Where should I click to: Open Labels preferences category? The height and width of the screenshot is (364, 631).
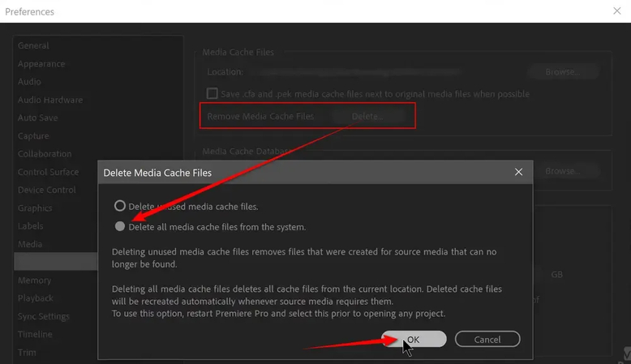click(30, 226)
